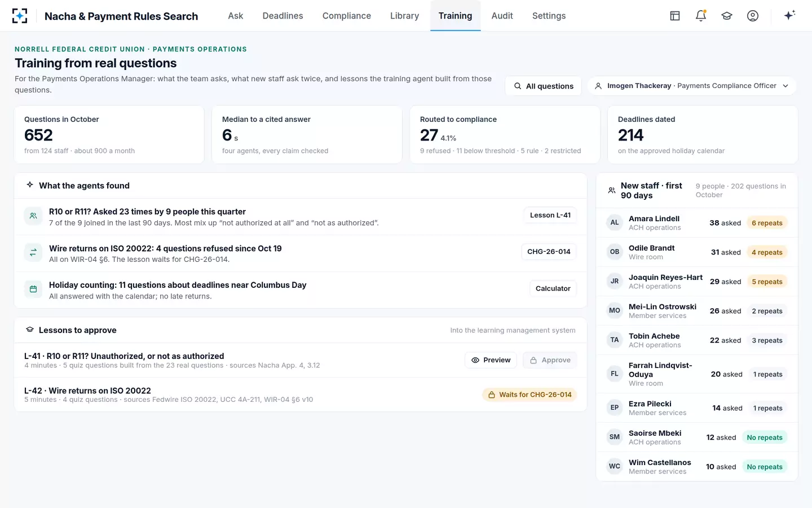The height and width of the screenshot is (508, 812).
Task: Click the sparkle assistant icon
Action: tap(789, 15)
